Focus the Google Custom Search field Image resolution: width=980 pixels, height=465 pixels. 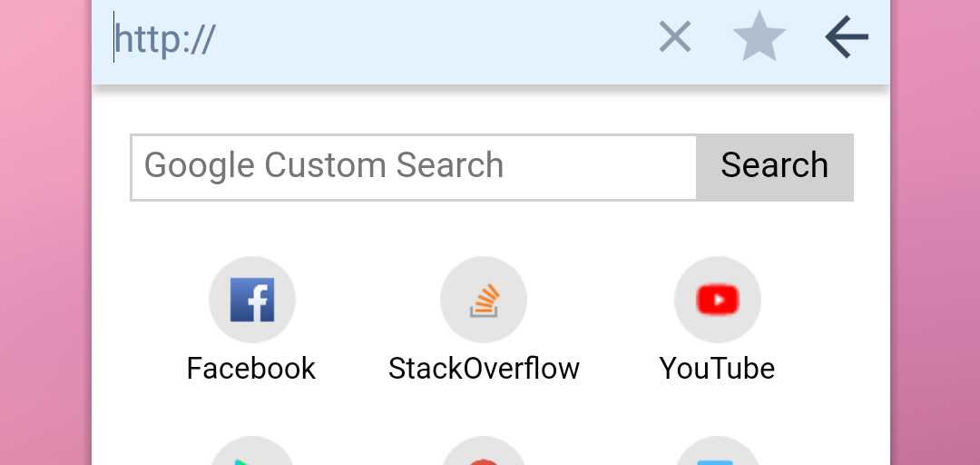414,168
